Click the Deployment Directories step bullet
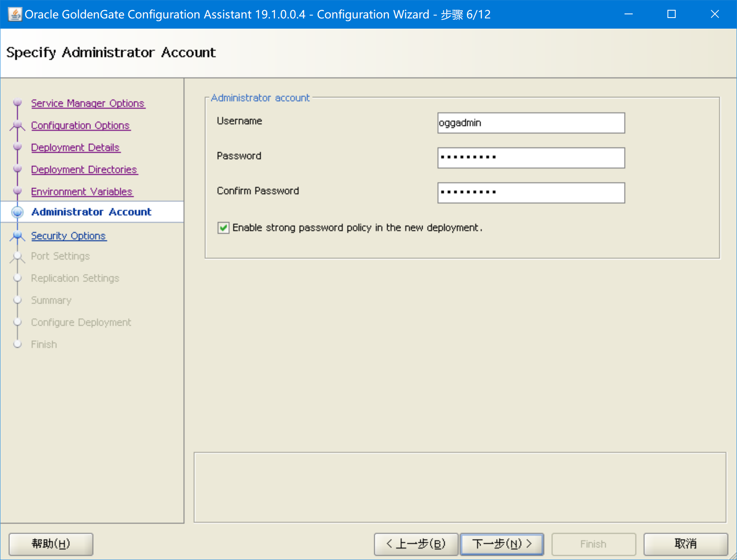 17,169
